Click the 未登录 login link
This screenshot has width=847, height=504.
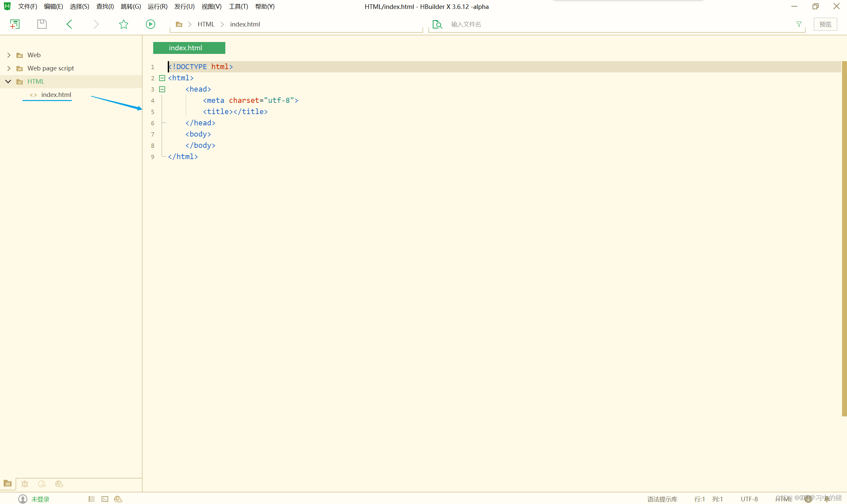pos(40,499)
